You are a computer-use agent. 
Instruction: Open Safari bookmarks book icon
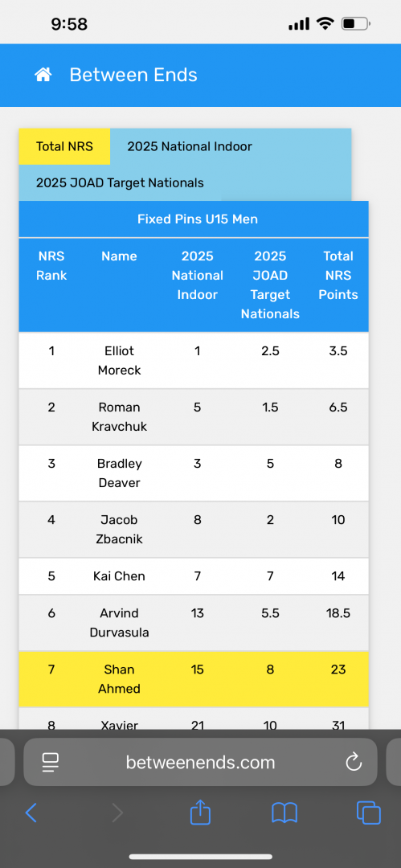pos(284,813)
